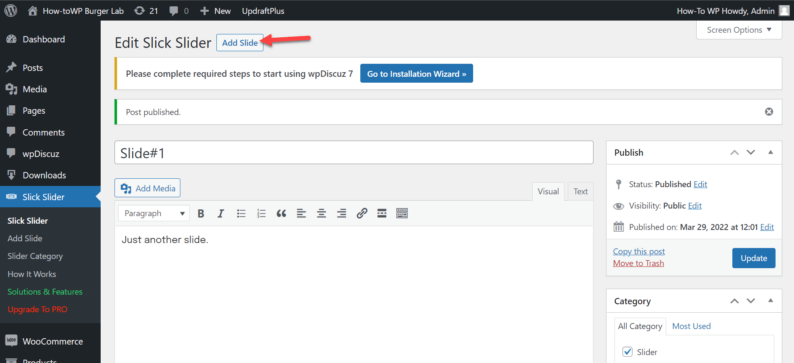Uncheck the Slider category checkbox
Viewport: 794px width, 363px height.
pyautogui.click(x=628, y=351)
